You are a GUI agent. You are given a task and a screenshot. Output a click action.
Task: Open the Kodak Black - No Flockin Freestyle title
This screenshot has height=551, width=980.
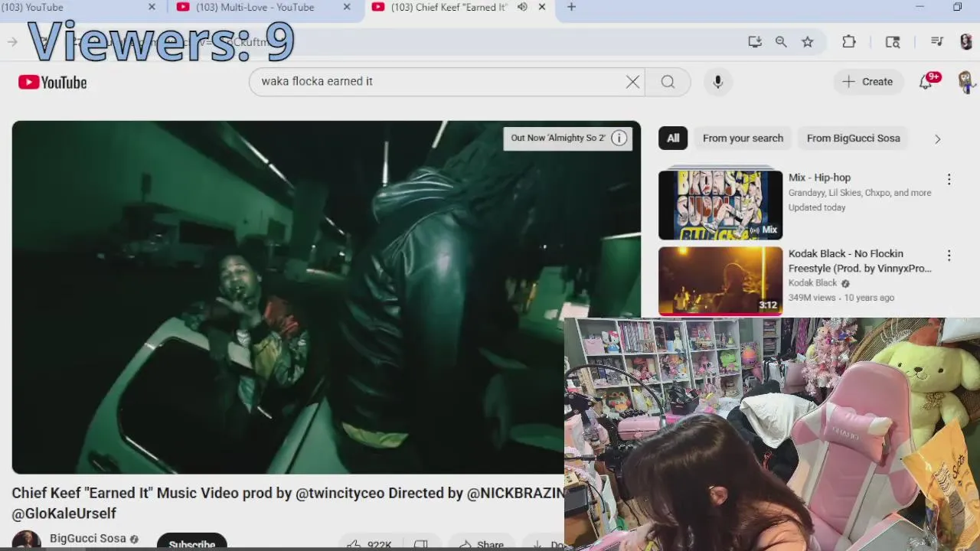[x=860, y=261]
